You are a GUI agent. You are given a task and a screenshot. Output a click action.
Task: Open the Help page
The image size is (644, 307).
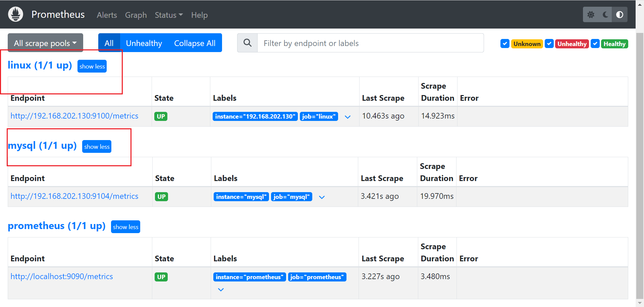199,15
